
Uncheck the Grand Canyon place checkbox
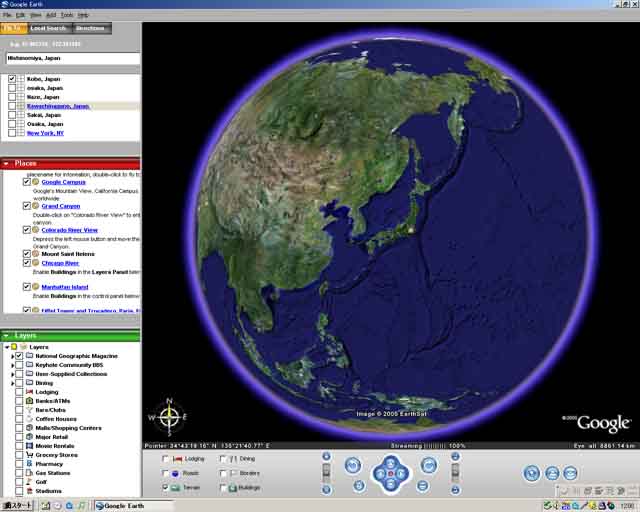tap(27, 206)
